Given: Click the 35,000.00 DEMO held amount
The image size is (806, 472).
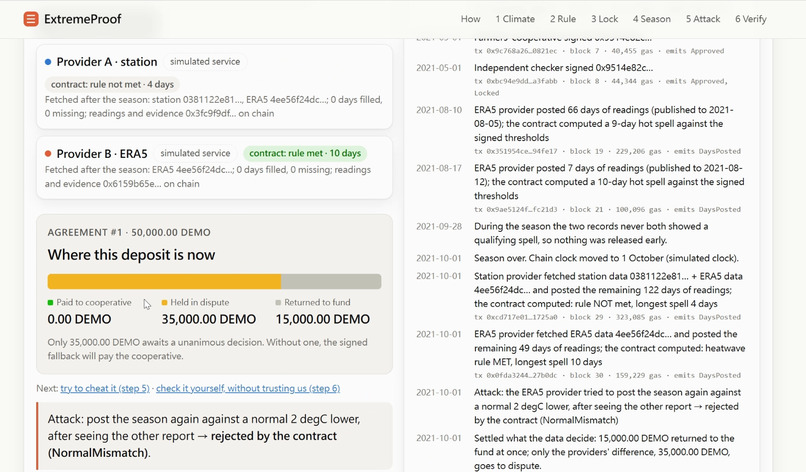Looking at the screenshot, I should pos(209,319).
